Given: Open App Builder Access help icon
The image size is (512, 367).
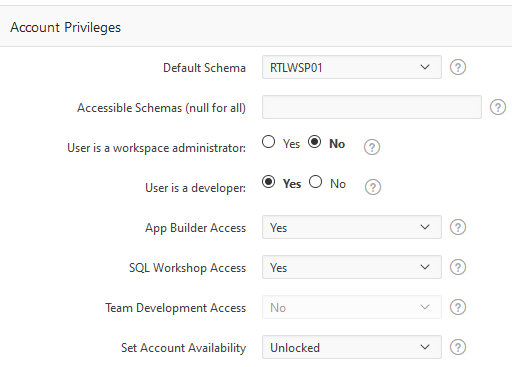Looking at the screenshot, I should 458,227.
